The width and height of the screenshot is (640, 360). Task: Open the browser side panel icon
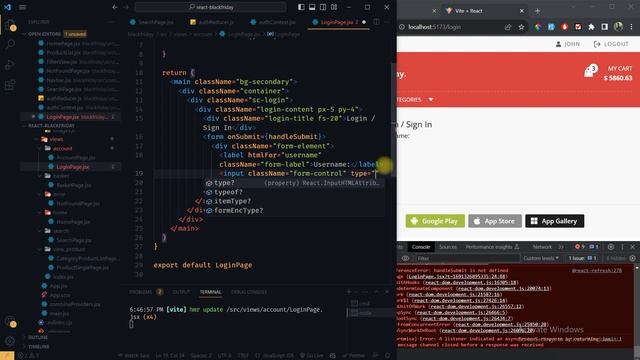604,27
